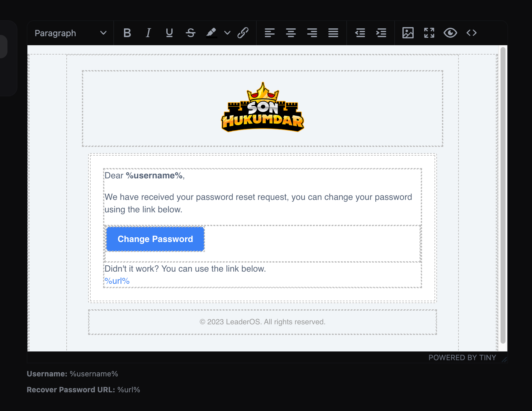Viewport: 532px width, 411px height.
Task: Insert or edit a link
Action: tap(243, 33)
